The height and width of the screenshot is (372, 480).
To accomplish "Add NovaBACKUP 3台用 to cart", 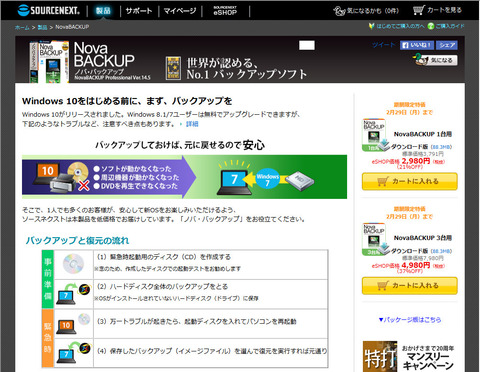I will click(x=410, y=286).
